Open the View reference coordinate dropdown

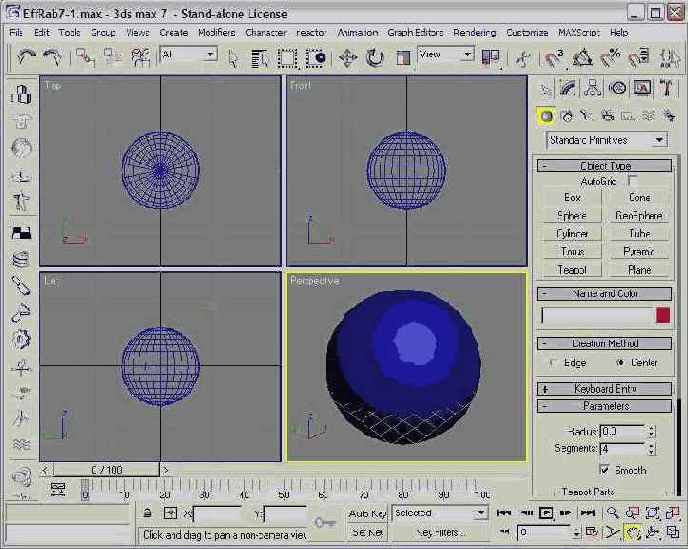point(445,55)
